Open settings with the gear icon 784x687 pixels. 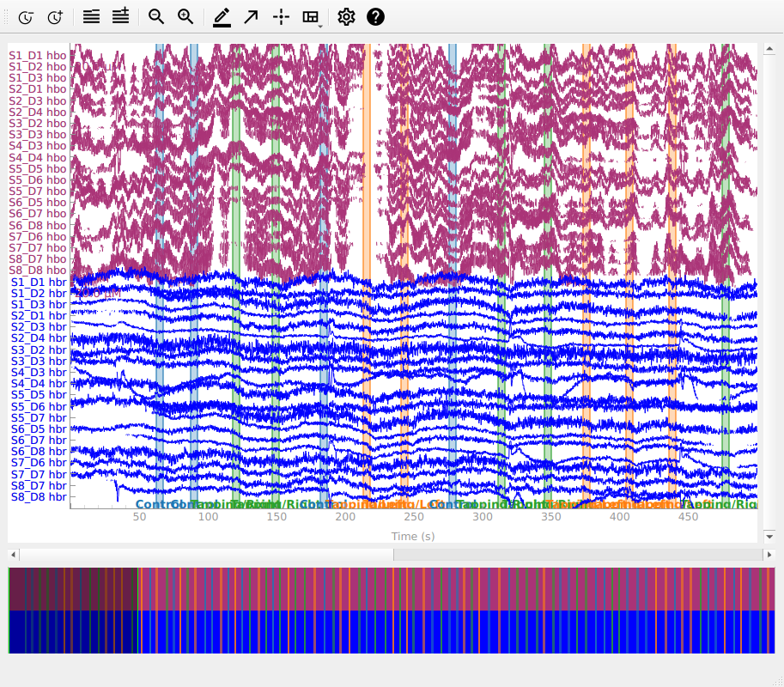(346, 16)
